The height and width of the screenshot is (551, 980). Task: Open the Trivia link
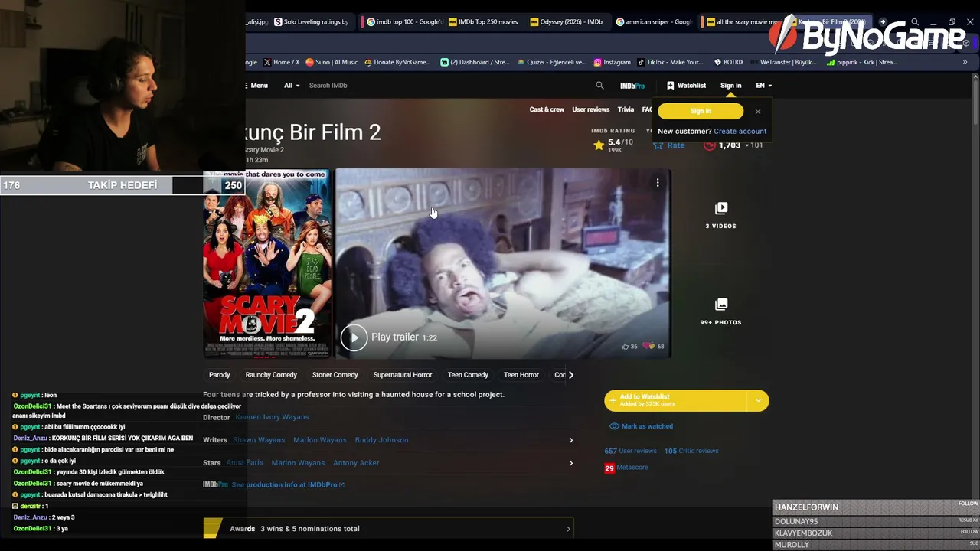point(626,109)
